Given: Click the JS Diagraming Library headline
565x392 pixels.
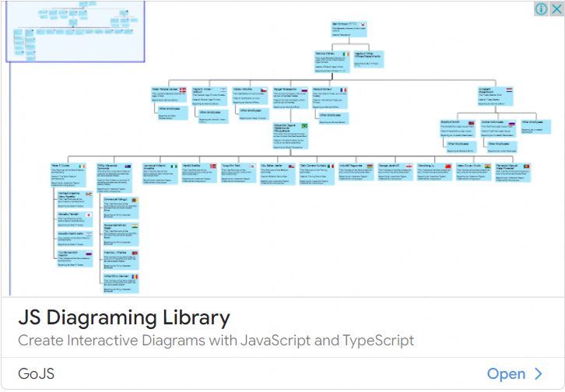Looking at the screenshot, I should coord(124,318).
